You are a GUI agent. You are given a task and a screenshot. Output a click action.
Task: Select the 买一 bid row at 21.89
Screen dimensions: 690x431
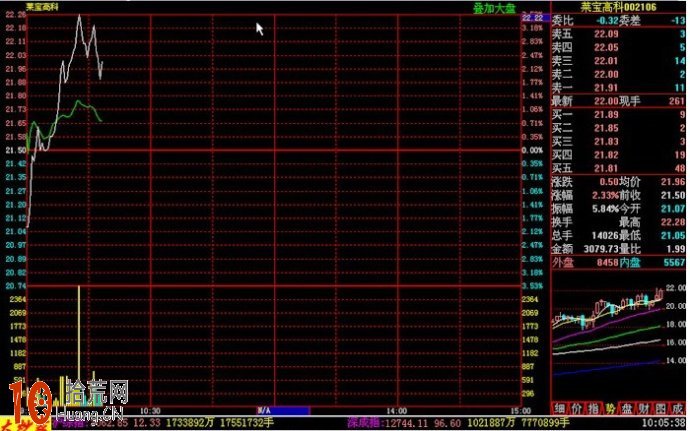point(618,114)
